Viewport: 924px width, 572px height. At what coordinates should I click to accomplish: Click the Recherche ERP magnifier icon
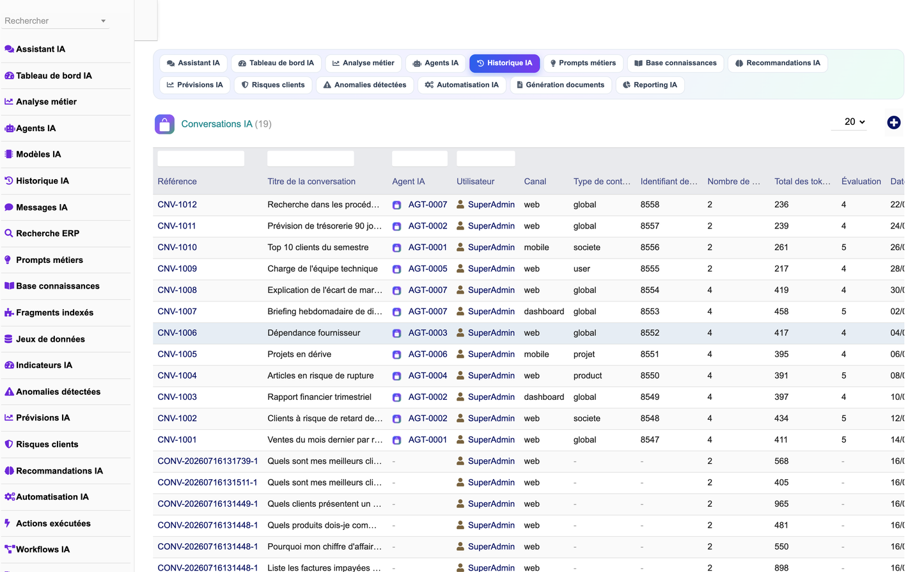click(x=9, y=234)
